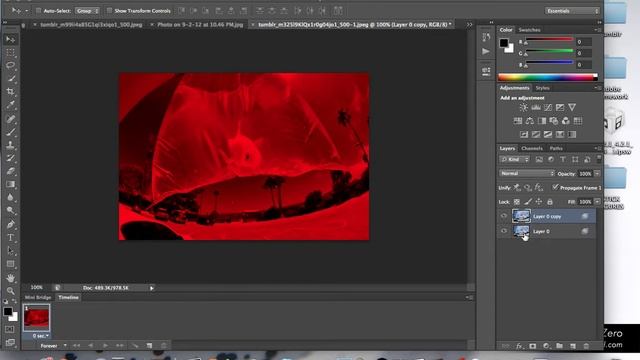The image size is (640, 360).
Task: Toggle lock transparent pixels
Action: (x=517, y=202)
